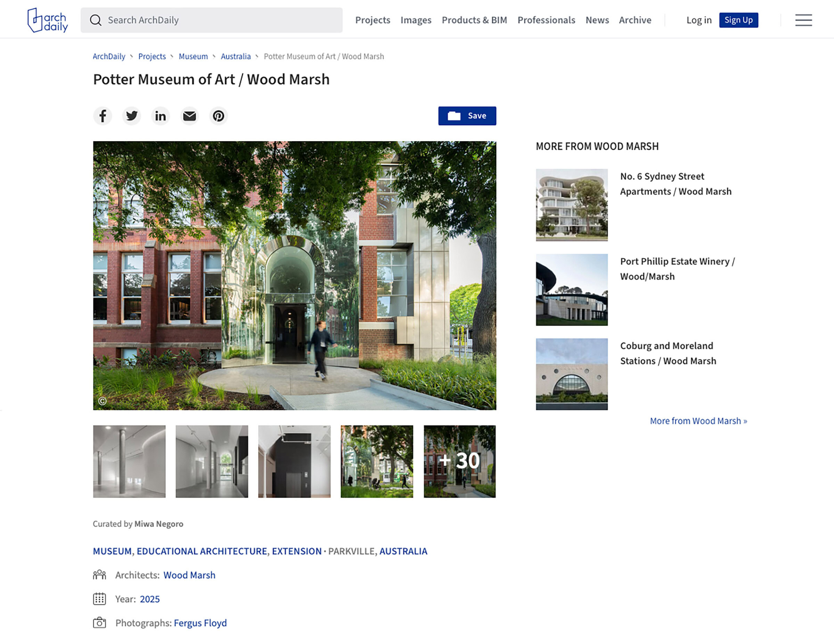Open Coburg and Moreland Stations title

tap(668, 353)
